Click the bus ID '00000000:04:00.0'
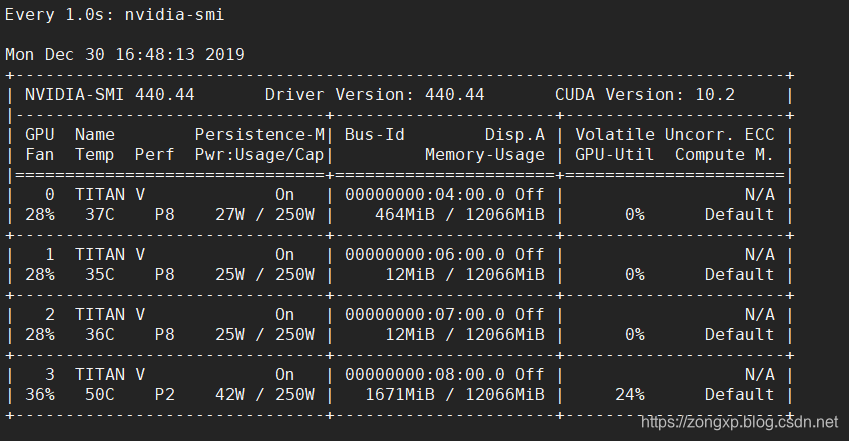 [x=424, y=195]
